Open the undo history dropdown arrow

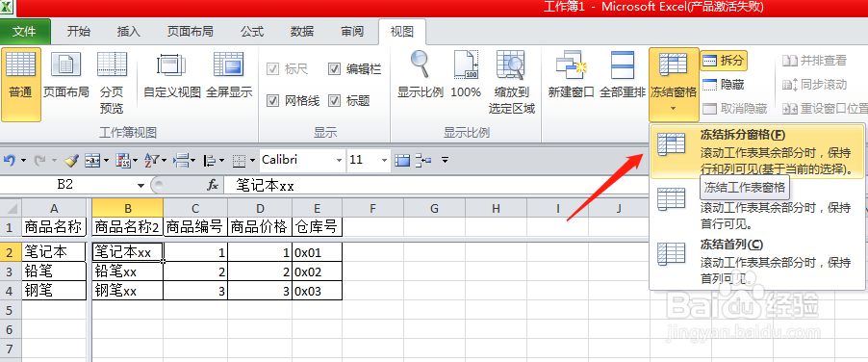pyautogui.click(x=23, y=161)
